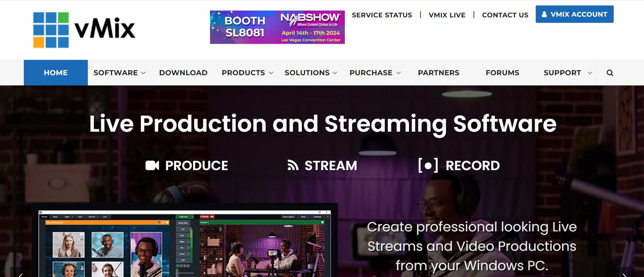644x277 pixels.
Task: Open the PRODUCTS menu item
Action: [x=243, y=73]
